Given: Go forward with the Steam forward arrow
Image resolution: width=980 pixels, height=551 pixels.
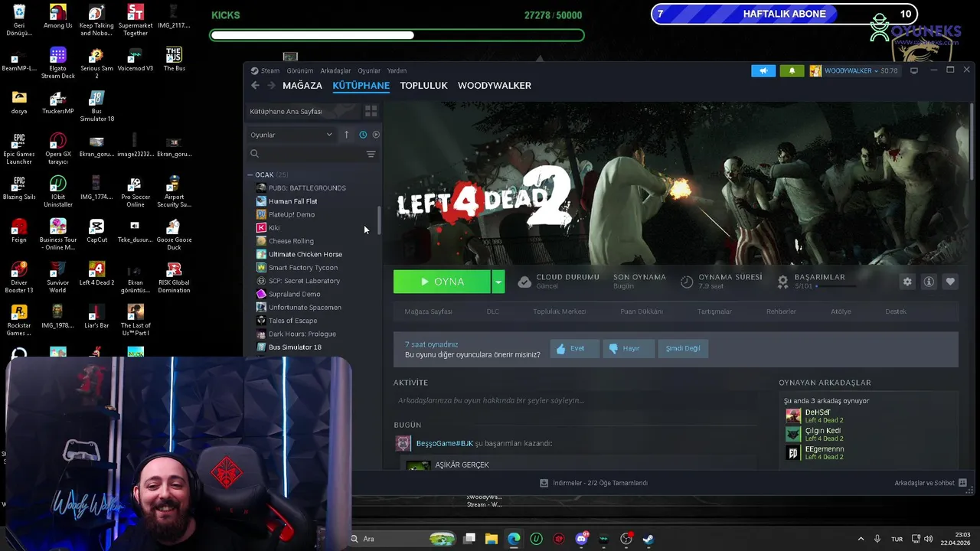Looking at the screenshot, I should 270,86.
